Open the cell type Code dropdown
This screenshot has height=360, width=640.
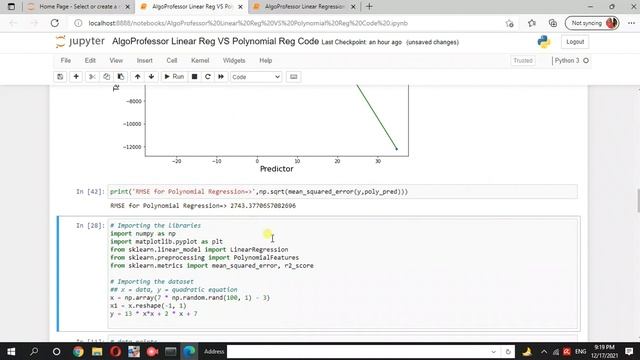tap(256, 77)
